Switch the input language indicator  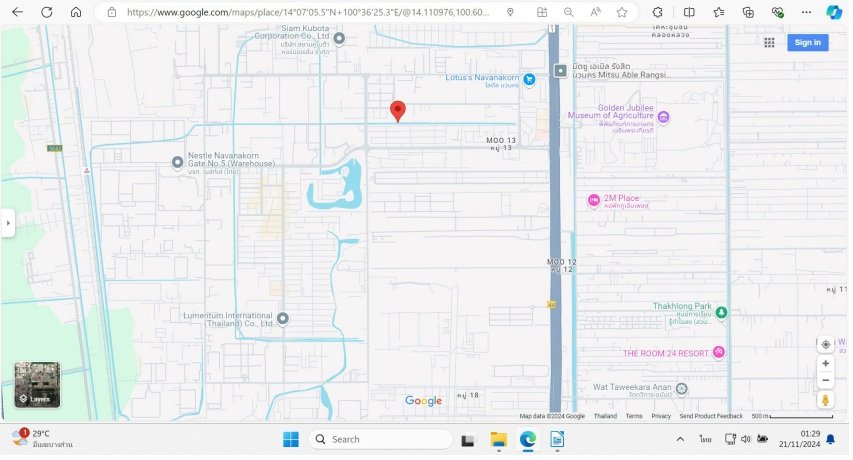click(x=705, y=439)
